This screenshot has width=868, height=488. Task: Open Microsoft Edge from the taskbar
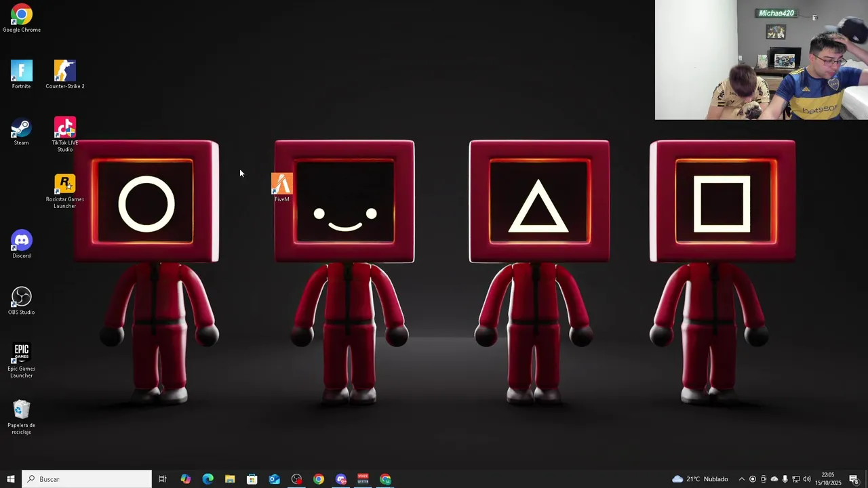coord(208,479)
